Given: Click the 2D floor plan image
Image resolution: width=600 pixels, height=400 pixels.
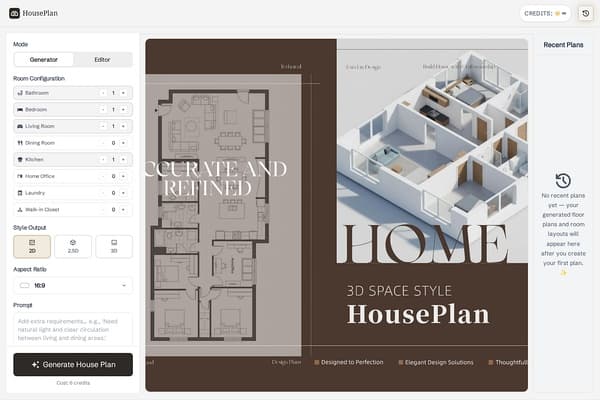Looking at the screenshot, I should point(223,215).
